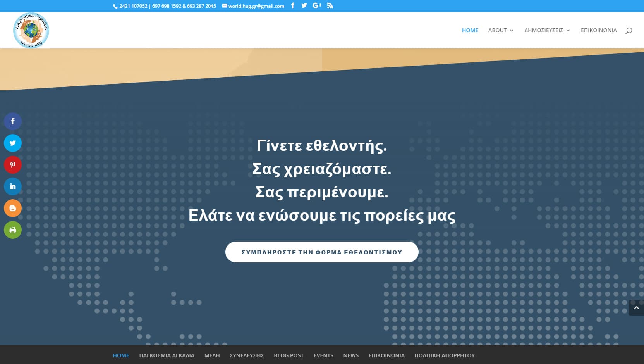The image size is (644, 364).
Task: Open the Facebook icon in top bar
Action: tap(293, 5)
